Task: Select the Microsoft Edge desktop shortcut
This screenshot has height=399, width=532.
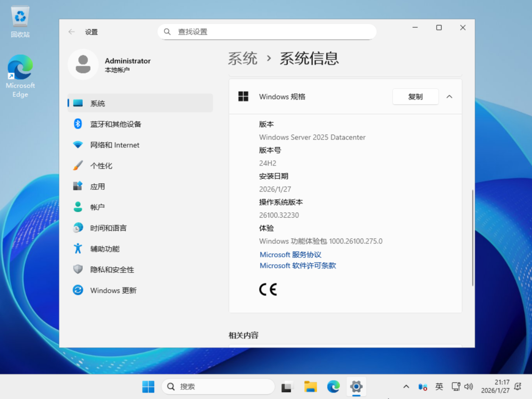Action: (20, 77)
